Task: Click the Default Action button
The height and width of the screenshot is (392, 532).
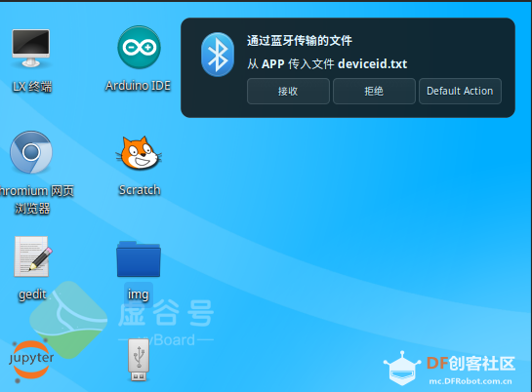Action: [x=460, y=91]
